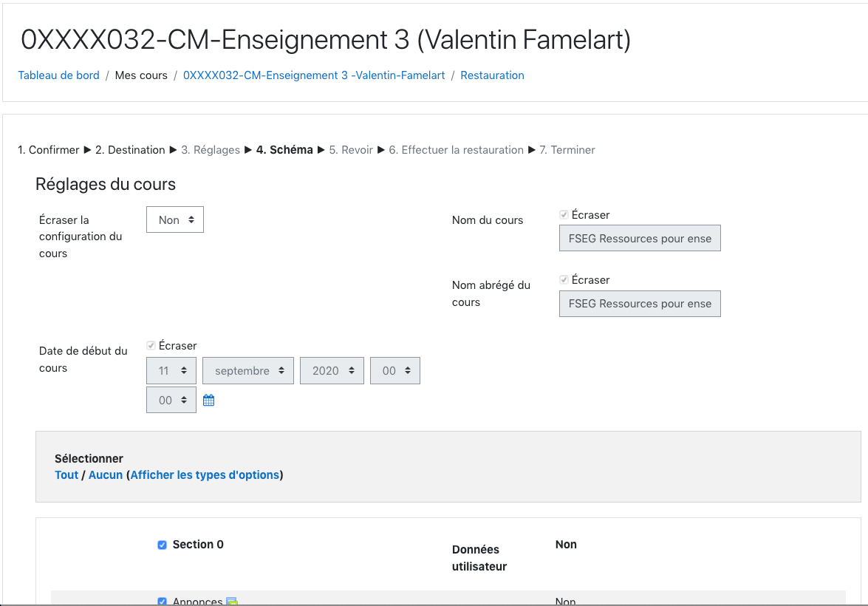Viewport: 868px width, 606px height.
Task: Toggle Écraser checkbox for Date de début
Action: (151, 346)
